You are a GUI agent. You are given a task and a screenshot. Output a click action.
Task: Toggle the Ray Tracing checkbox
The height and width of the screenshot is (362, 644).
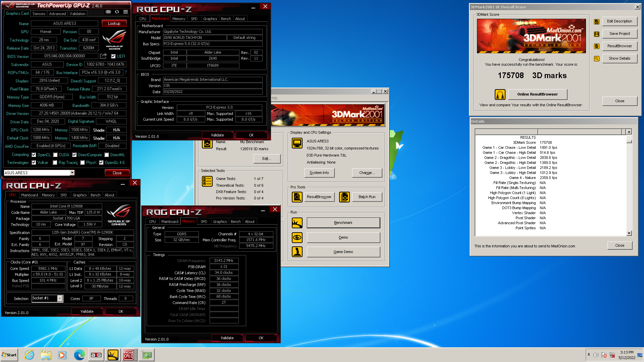55,163
